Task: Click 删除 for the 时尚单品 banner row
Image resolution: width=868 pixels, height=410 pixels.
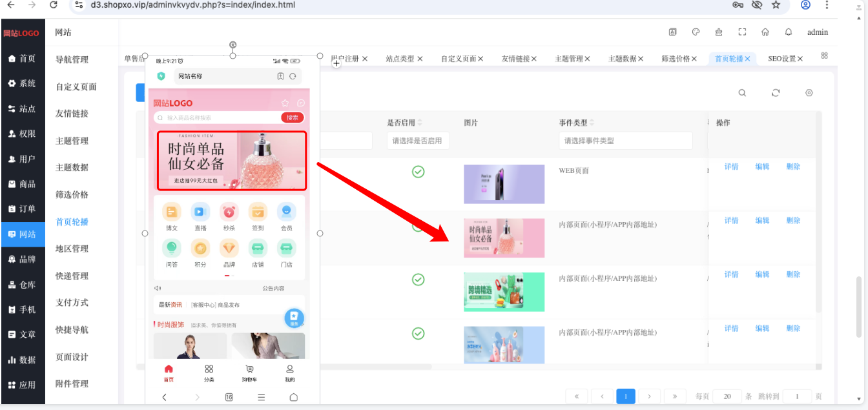Action: point(793,221)
